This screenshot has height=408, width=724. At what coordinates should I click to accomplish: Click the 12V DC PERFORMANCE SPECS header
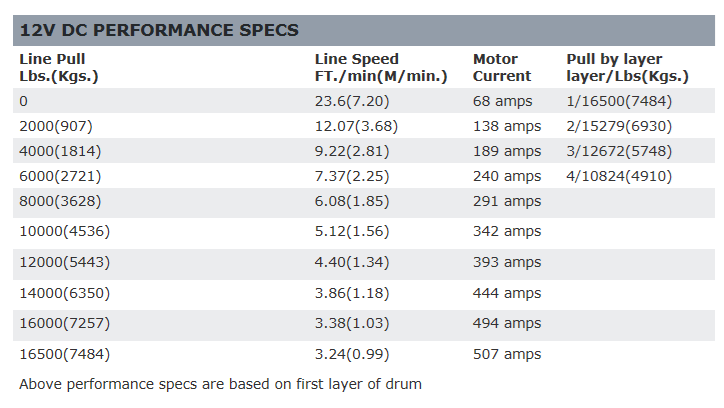pos(159,30)
